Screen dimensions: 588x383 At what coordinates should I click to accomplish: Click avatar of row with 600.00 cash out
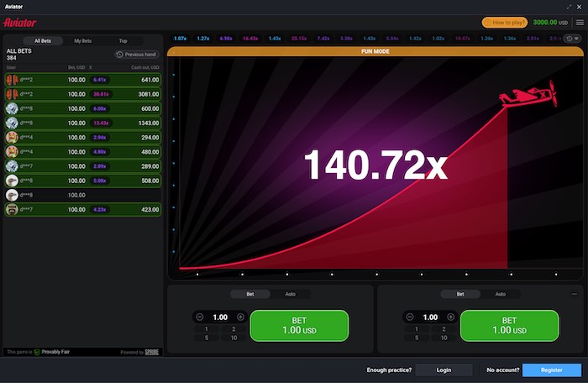(12, 108)
